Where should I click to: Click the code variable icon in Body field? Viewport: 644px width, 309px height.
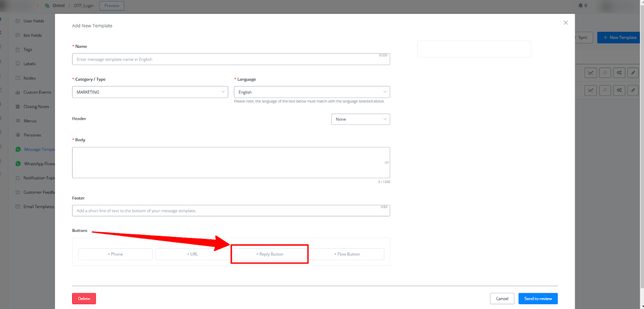coord(386,162)
